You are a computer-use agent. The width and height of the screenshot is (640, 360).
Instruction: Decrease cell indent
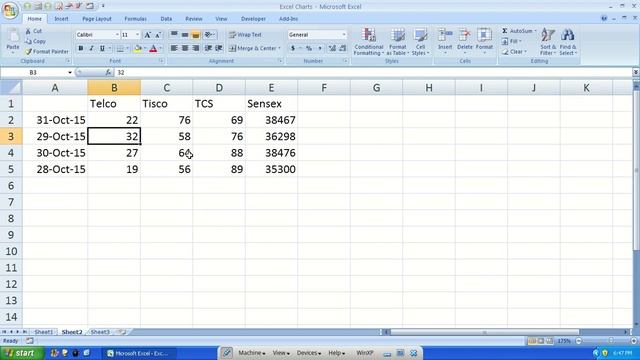pyautogui.click(x=208, y=49)
